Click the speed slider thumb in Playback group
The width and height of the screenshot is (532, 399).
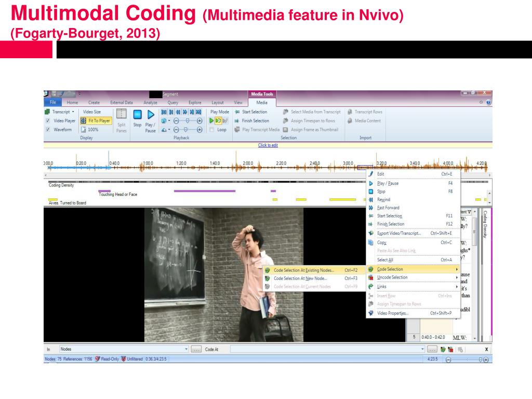[x=188, y=121]
